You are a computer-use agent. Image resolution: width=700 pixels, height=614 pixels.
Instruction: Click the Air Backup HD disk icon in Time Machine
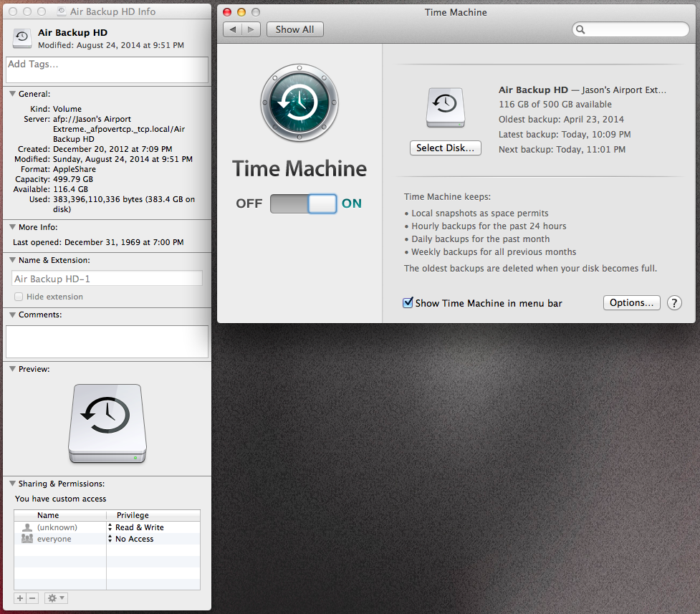(446, 107)
